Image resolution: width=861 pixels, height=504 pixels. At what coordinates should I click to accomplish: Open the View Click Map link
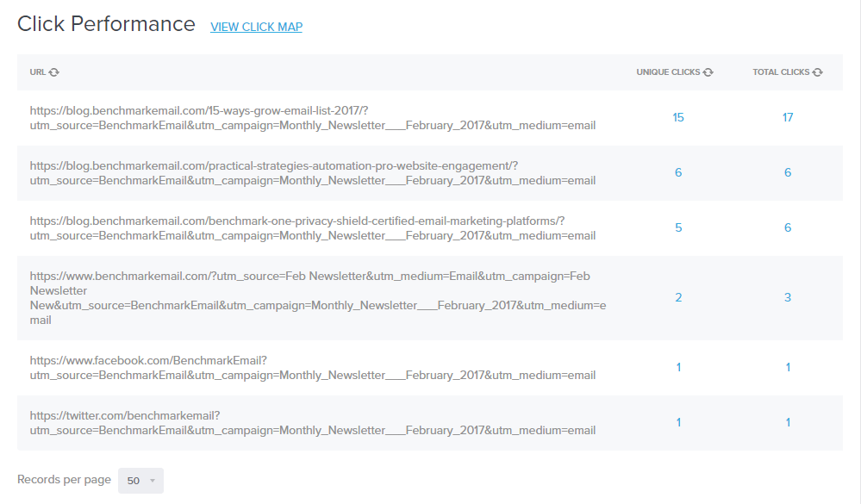click(256, 27)
